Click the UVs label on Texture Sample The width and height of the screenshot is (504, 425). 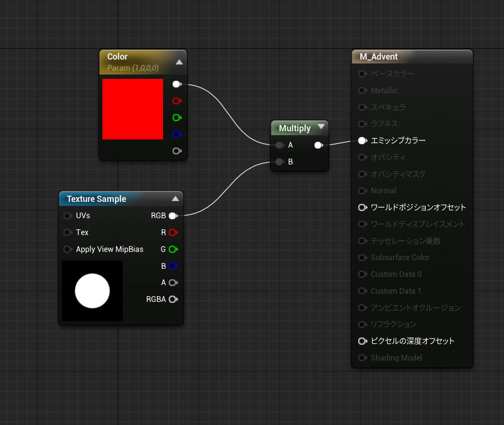pyautogui.click(x=83, y=215)
